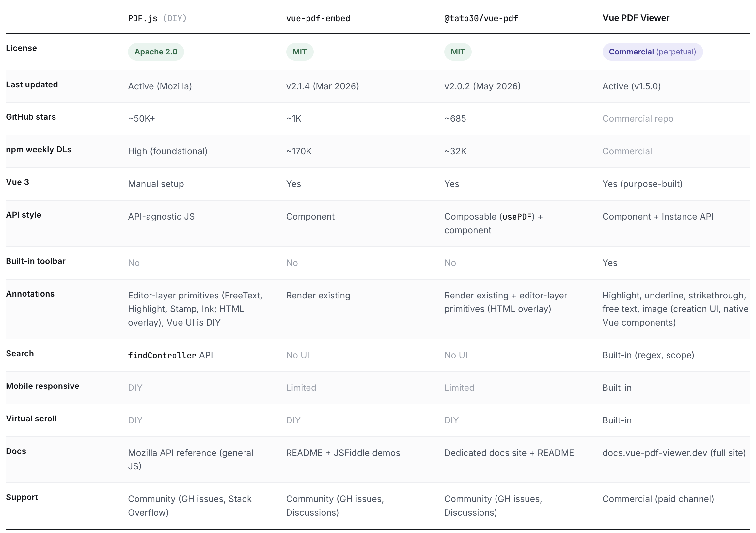The width and height of the screenshot is (756, 533).
Task: Click the GitHub stars row label
Action: click(x=31, y=117)
